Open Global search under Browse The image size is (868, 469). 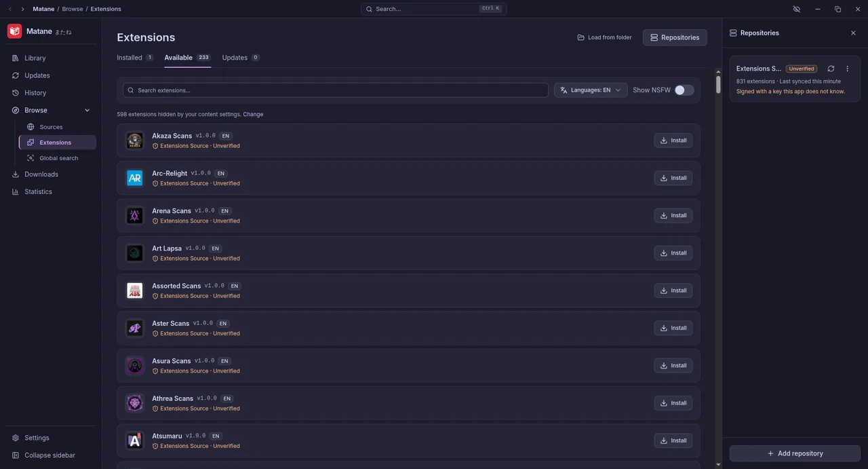(58, 158)
